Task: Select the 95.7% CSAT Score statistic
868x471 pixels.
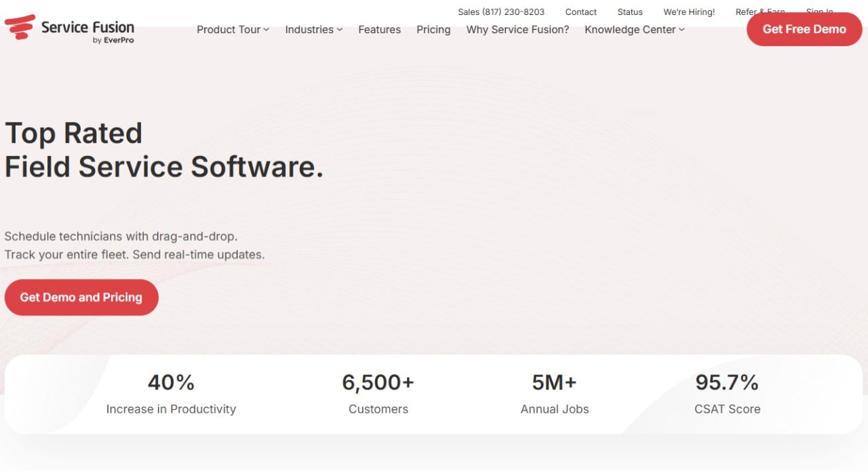Action: tap(727, 394)
